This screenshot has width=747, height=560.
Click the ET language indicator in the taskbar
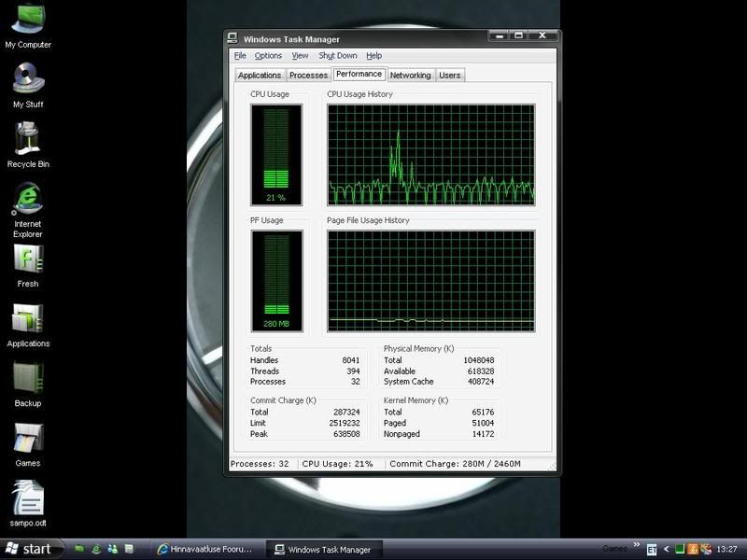(x=651, y=550)
